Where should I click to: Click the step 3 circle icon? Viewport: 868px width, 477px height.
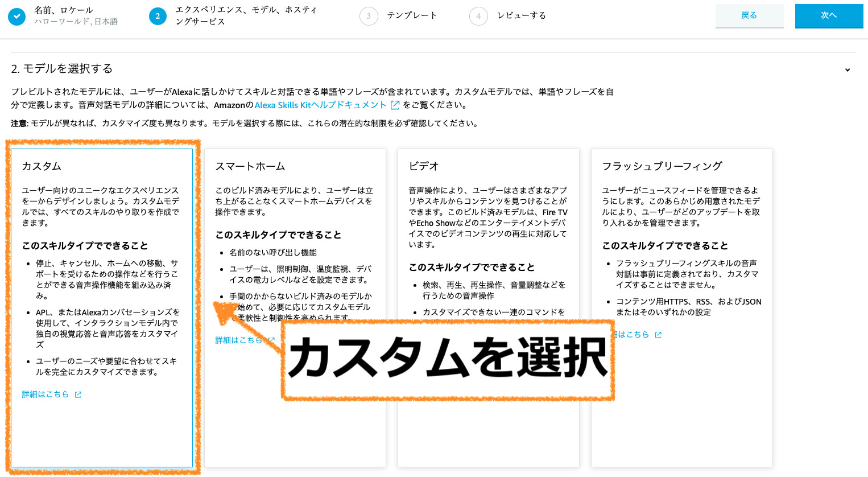(369, 16)
